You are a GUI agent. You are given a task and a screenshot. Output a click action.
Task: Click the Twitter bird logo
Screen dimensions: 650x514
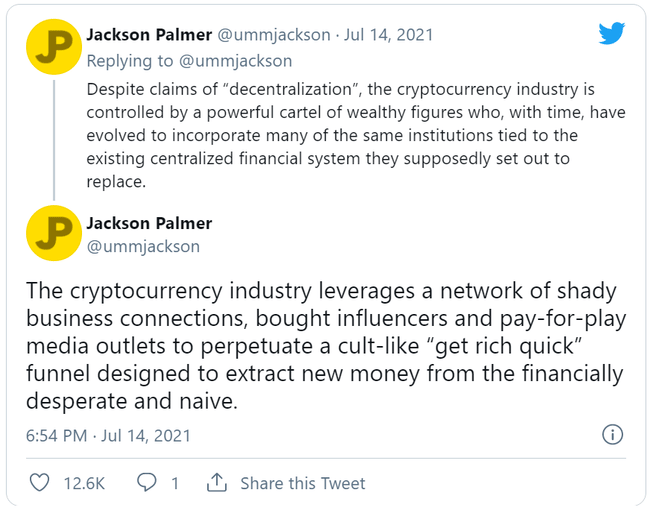611,33
